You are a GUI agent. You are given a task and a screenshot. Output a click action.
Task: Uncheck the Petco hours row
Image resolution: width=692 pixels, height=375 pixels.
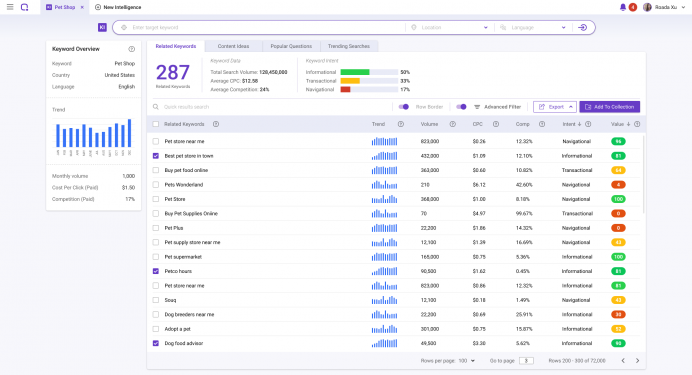tap(156, 271)
